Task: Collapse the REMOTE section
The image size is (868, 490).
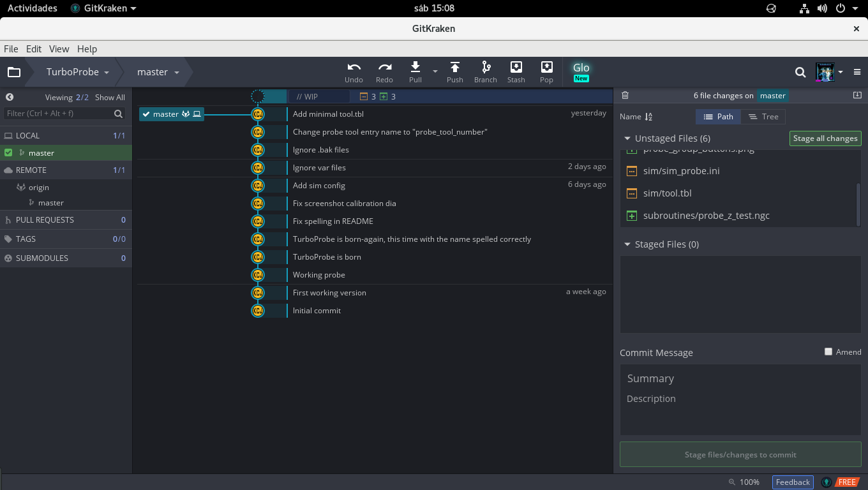Action: click(66, 170)
